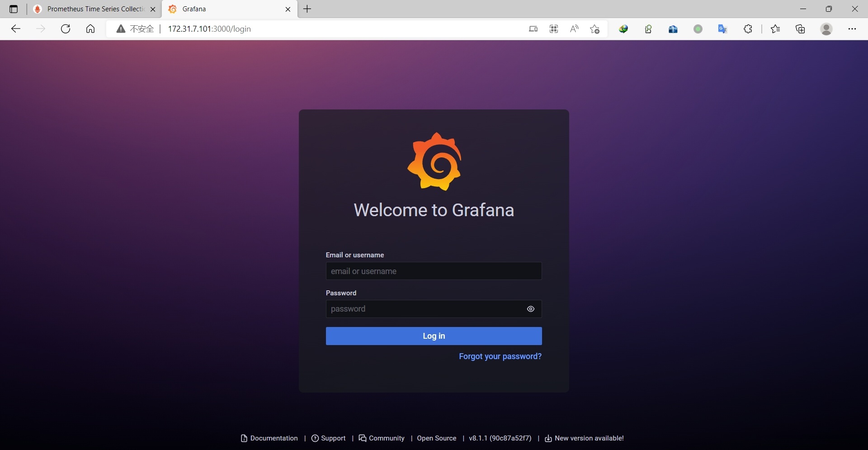This screenshot has height=450, width=868.
Task: Click the green outlined number extension icon
Action: pyautogui.click(x=648, y=29)
